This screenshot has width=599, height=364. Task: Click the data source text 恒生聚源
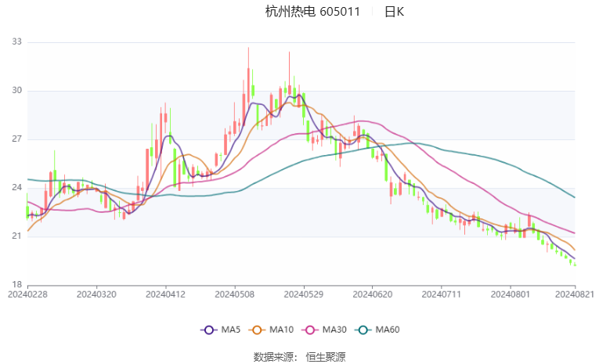[326, 358]
